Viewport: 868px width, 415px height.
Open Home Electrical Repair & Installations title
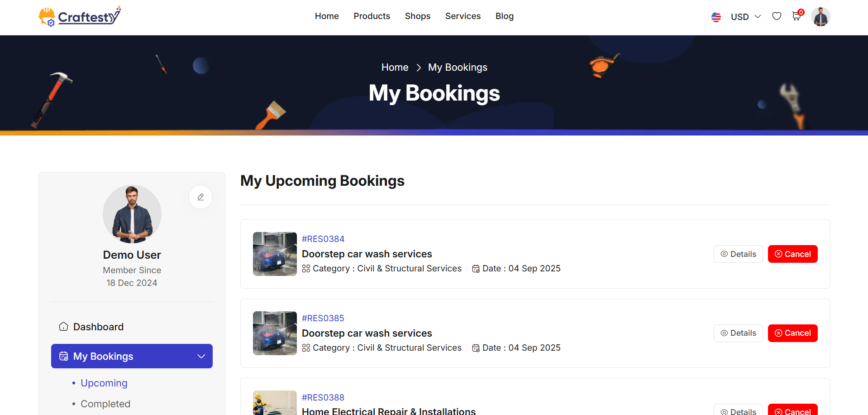[389, 411]
